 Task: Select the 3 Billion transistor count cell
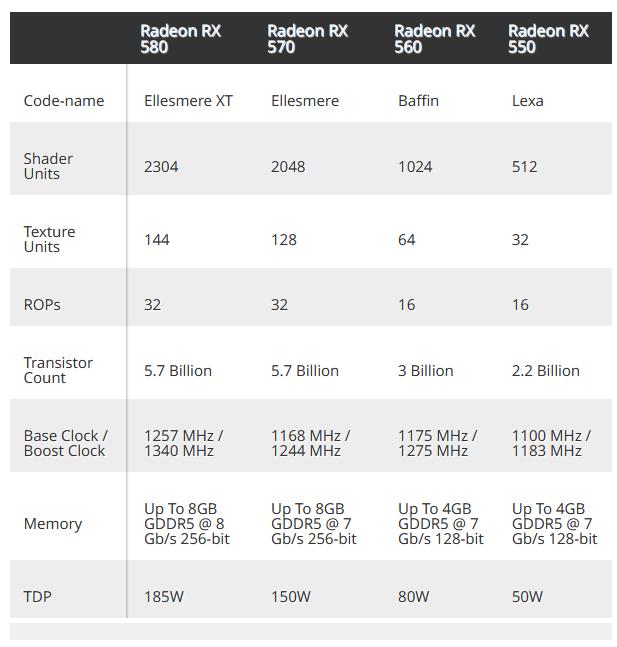click(425, 371)
